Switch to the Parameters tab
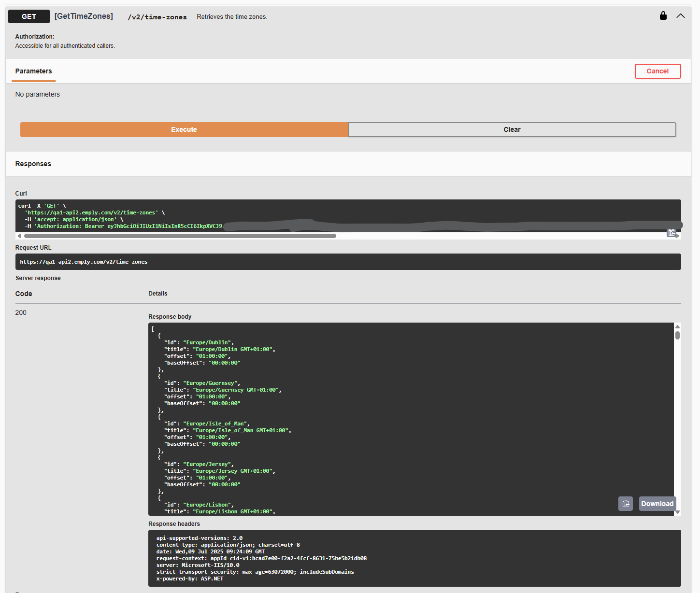Screen dimensions: 700x593 (33, 71)
